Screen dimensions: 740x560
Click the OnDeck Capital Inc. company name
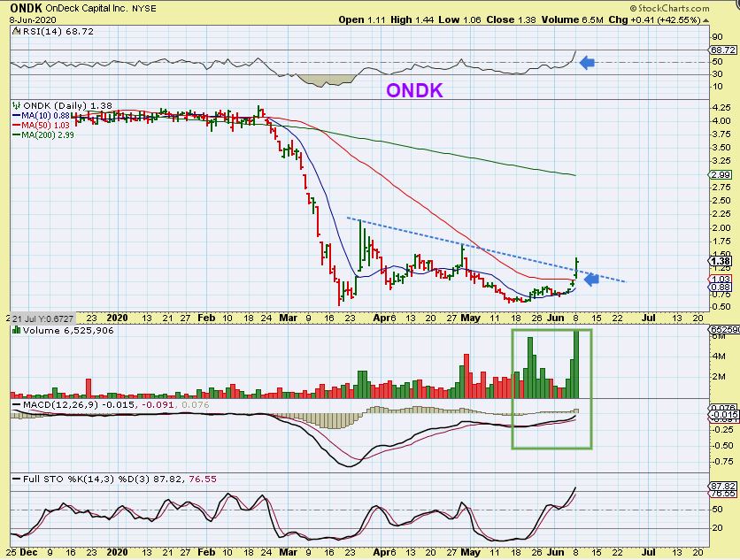86,9
